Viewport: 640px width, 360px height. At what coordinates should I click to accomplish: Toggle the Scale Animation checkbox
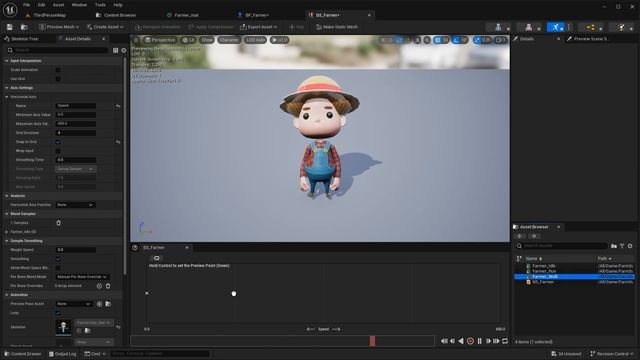pyautogui.click(x=58, y=70)
